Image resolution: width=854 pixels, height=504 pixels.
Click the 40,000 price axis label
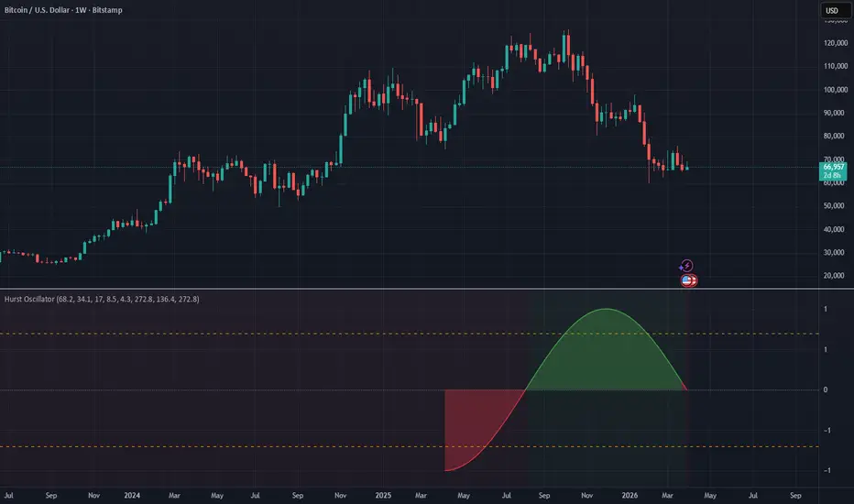click(x=834, y=229)
